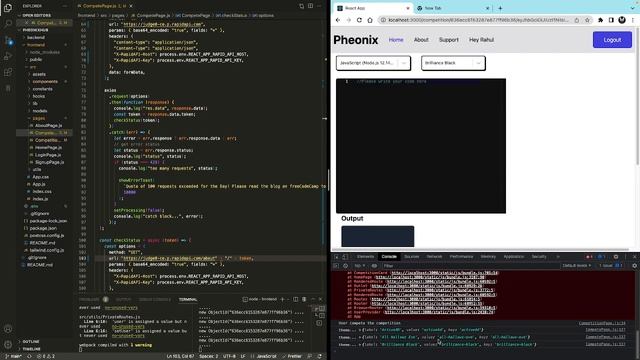This screenshot has width=640, height=360.
Task: Expand OUTLINE section
Action: coord(31,341)
